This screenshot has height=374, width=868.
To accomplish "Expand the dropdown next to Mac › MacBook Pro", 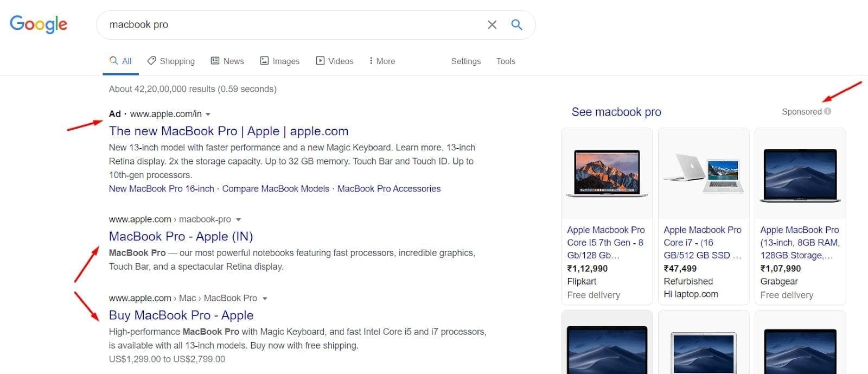I will [265, 299].
